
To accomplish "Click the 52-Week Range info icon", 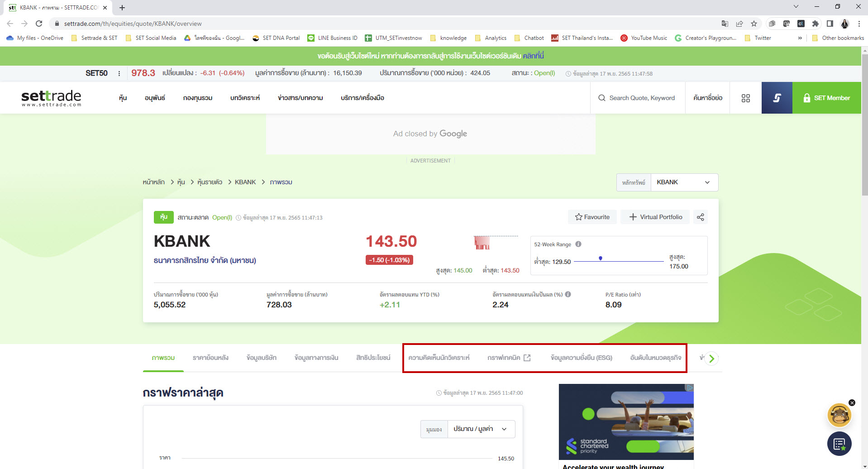I will click(578, 244).
